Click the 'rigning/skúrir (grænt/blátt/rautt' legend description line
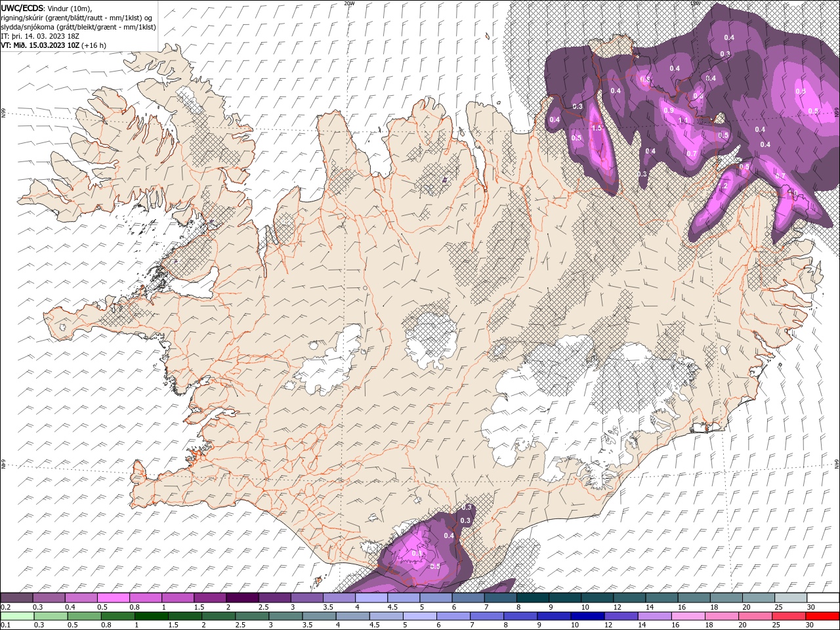The width and height of the screenshot is (840, 630). [x=76, y=18]
